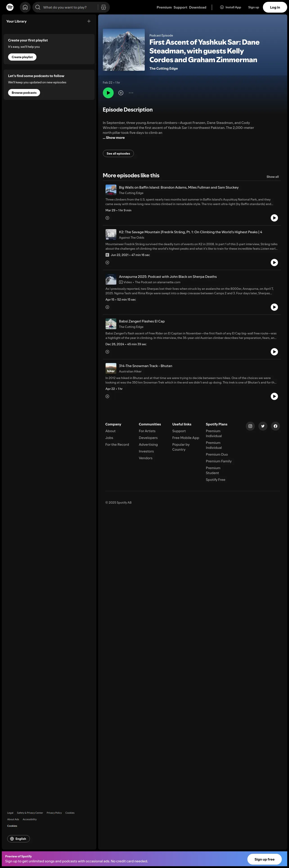This screenshot has height=868, width=289.
Task: Open the Browse icon beside the search field
Action: point(104,7)
